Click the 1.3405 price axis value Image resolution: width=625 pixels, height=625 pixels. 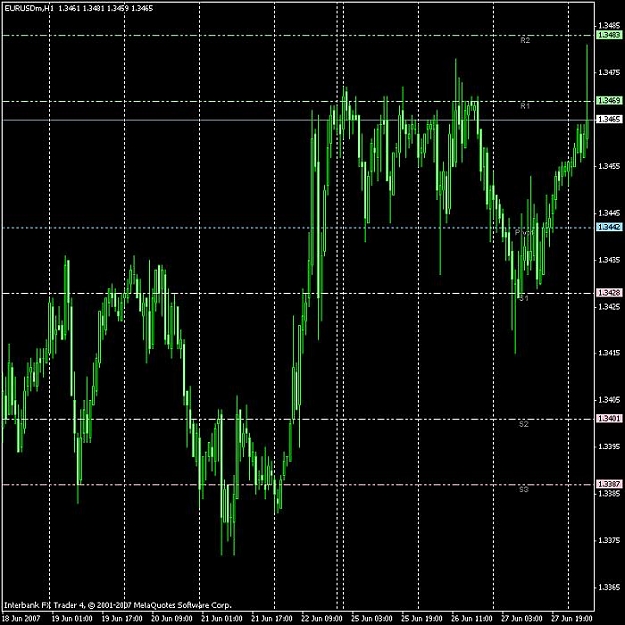[x=609, y=400]
